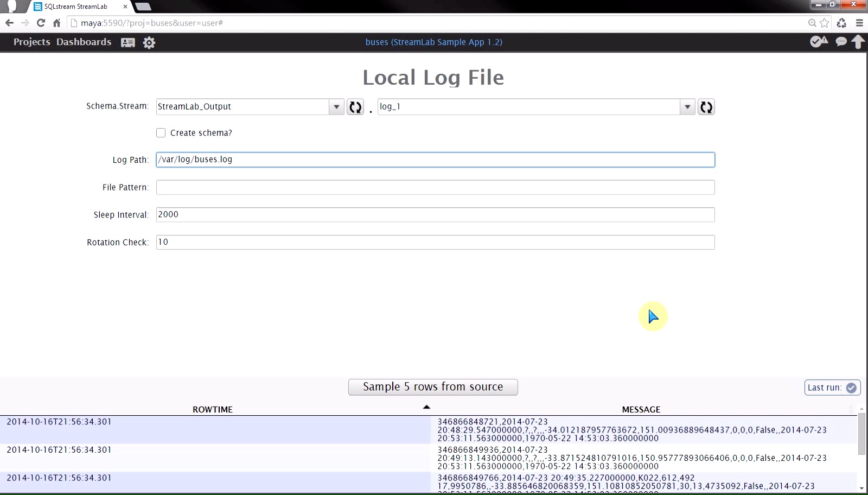
Task: Click the table scrollbar down arrow
Action: 861,488
